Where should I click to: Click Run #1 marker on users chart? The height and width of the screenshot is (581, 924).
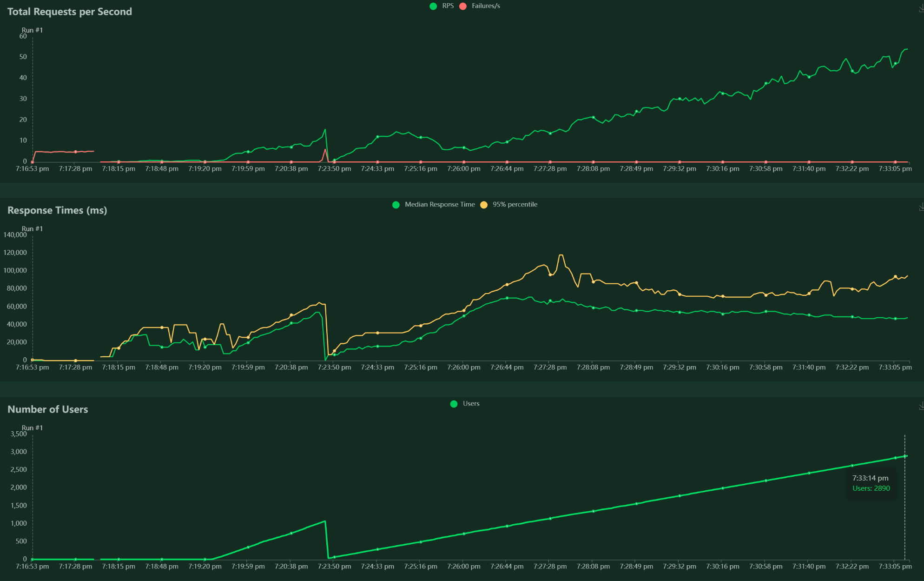click(32, 428)
